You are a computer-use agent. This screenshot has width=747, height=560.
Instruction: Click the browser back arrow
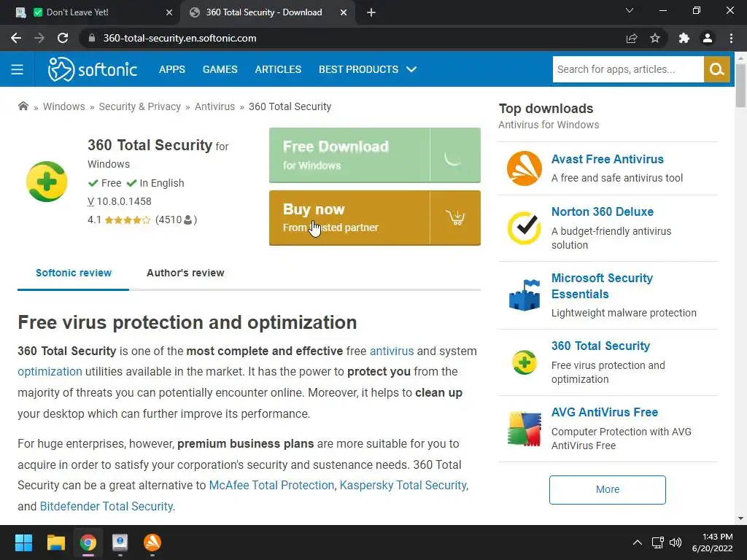tap(16, 38)
